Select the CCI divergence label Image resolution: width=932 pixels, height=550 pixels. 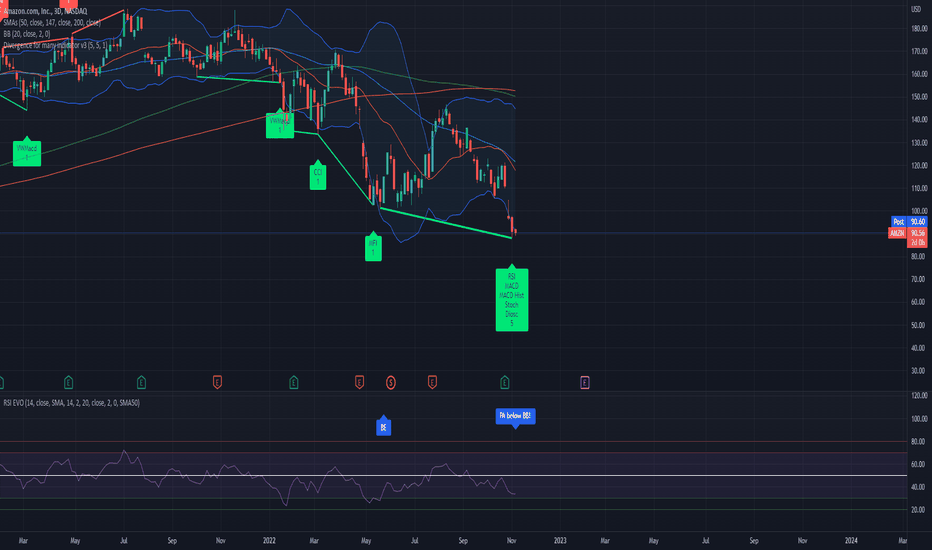[x=318, y=176]
